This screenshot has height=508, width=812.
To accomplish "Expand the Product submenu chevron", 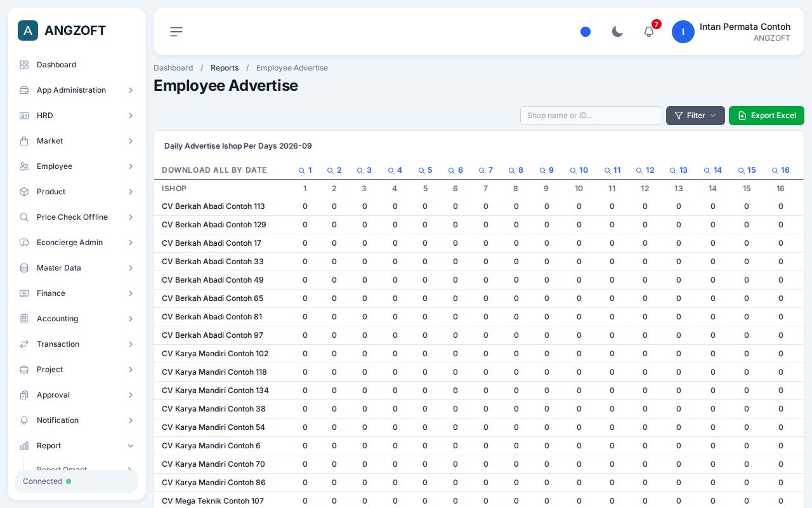I will pos(131,192).
